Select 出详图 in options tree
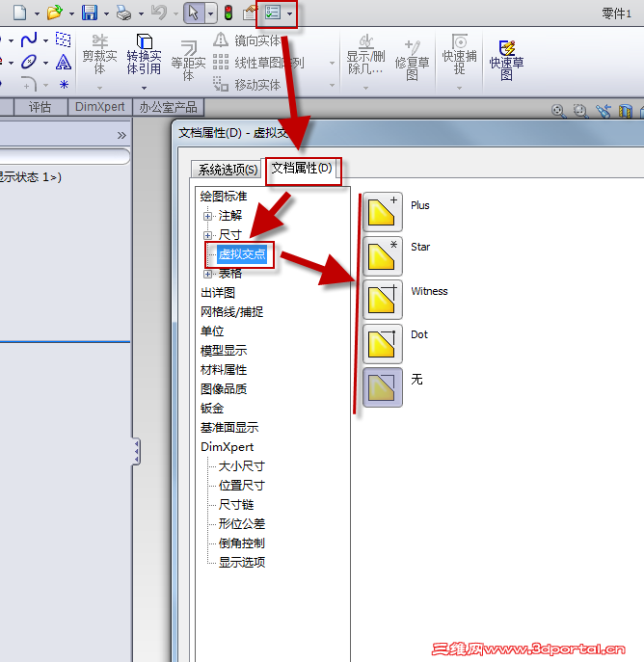 (x=218, y=293)
